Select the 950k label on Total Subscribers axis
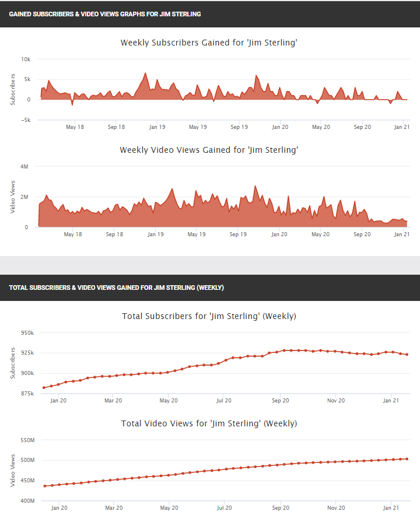 click(x=27, y=333)
